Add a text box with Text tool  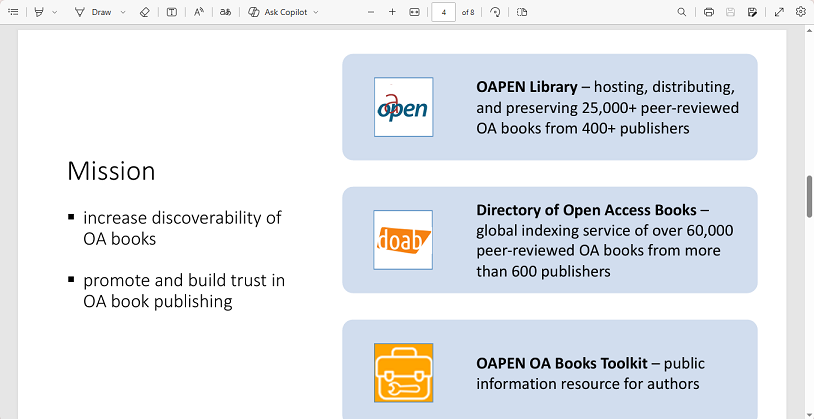pyautogui.click(x=171, y=12)
